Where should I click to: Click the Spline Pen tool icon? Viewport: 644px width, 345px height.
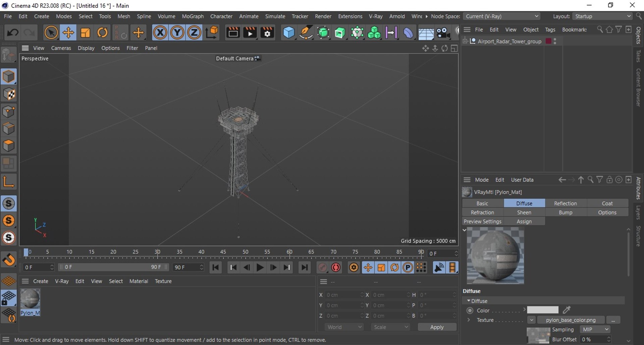[x=306, y=33]
